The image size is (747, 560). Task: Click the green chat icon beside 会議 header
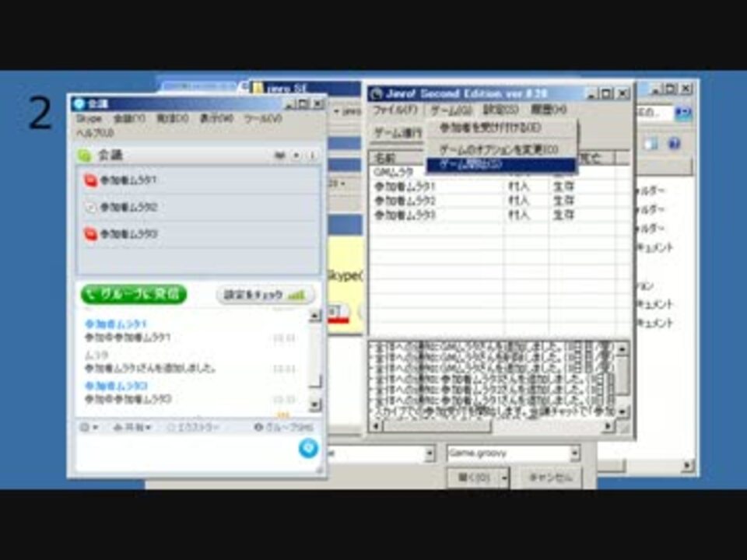(85, 156)
